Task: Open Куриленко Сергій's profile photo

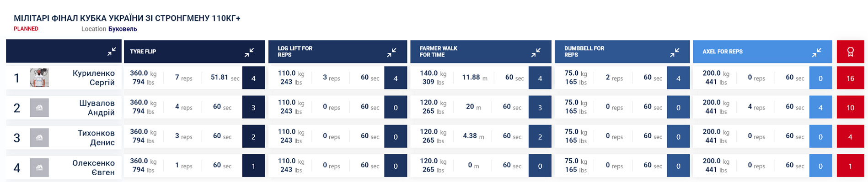Action: click(x=39, y=78)
